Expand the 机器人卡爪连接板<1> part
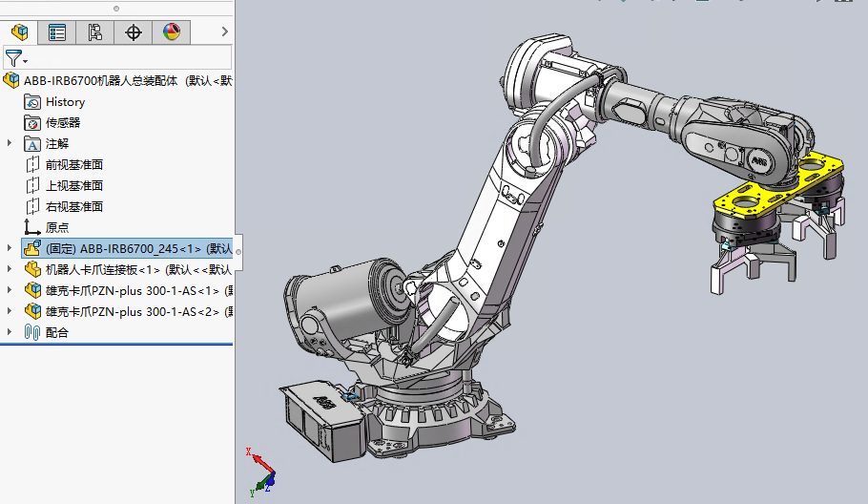The image size is (868, 504). tap(10, 269)
